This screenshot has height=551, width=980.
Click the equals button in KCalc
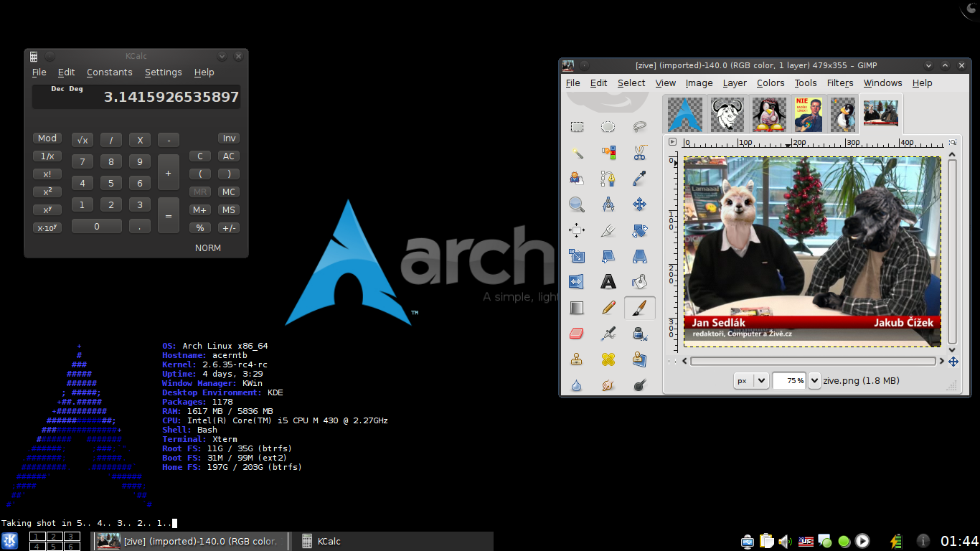pyautogui.click(x=169, y=215)
